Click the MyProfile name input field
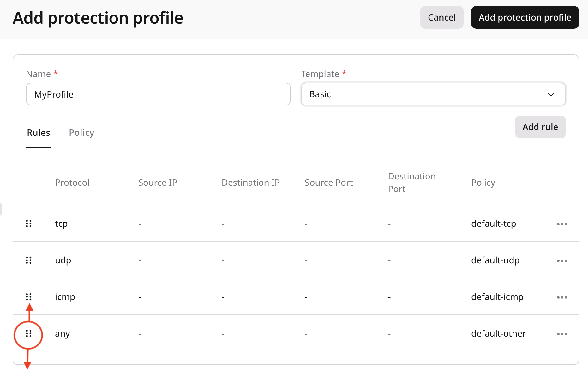Viewport: 588px width, 389px height. pos(158,94)
